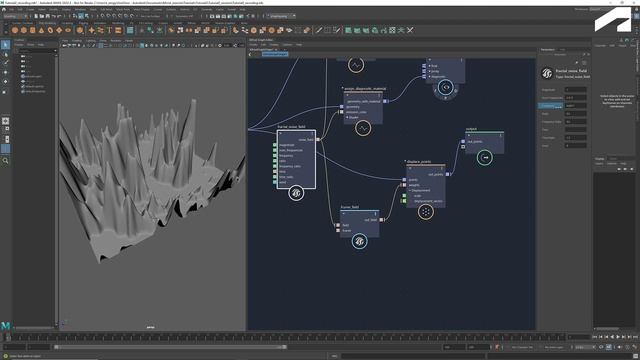Expand the Shader group on assign_diagnostic_material node
Screen dimensions: 640x360
[x=347, y=117]
